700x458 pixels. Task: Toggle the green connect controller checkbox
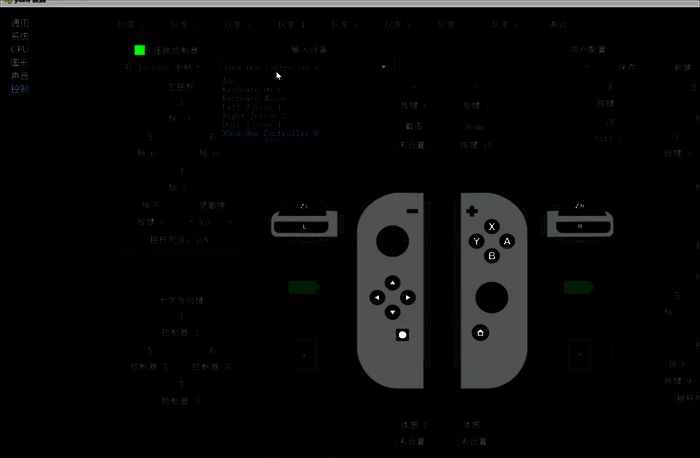click(140, 49)
